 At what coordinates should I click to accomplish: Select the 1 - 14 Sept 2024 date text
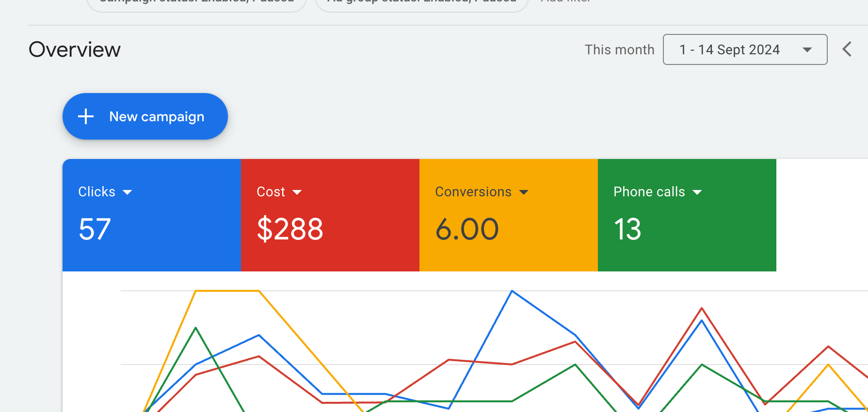(x=729, y=49)
